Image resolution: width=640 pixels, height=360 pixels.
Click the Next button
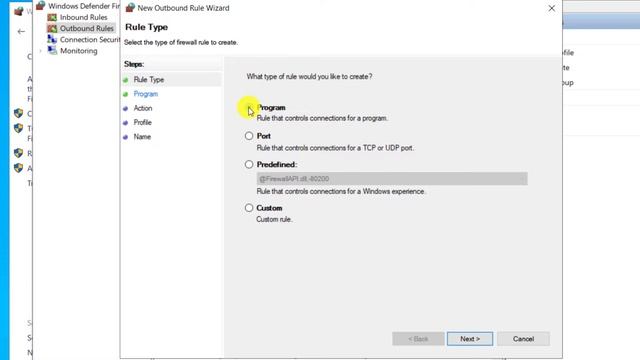tap(470, 339)
